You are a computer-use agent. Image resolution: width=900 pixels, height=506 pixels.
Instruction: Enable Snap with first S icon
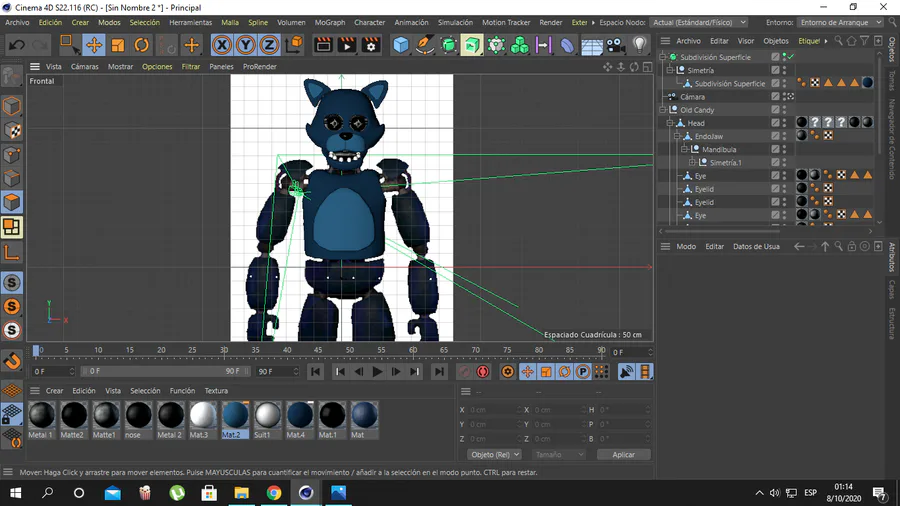click(11, 282)
